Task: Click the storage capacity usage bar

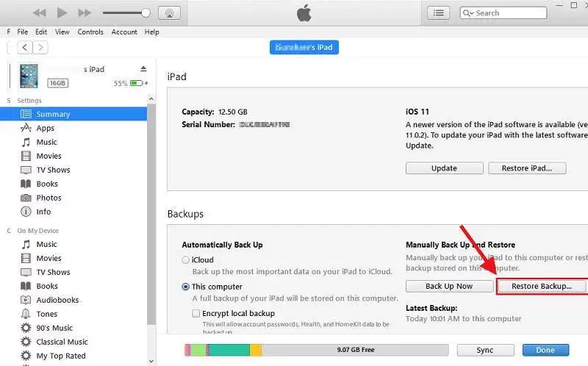Action: click(x=317, y=350)
